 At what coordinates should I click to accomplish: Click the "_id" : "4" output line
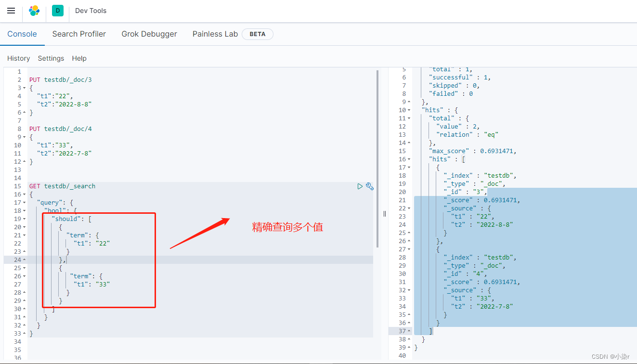[x=466, y=274]
